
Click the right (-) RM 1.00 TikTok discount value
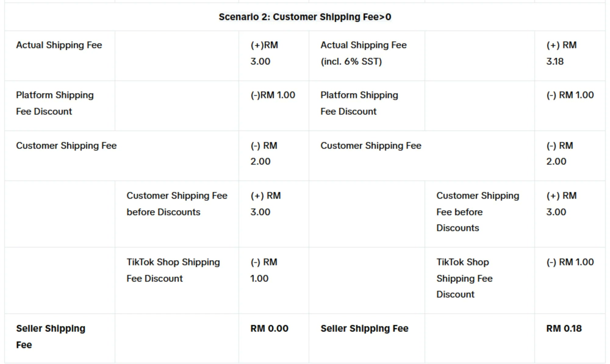click(x=570, y=262)
